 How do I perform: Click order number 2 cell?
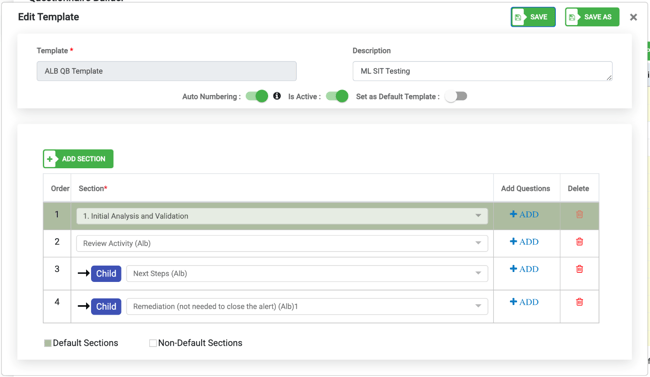pyautogui.click(x=57, y=242)
